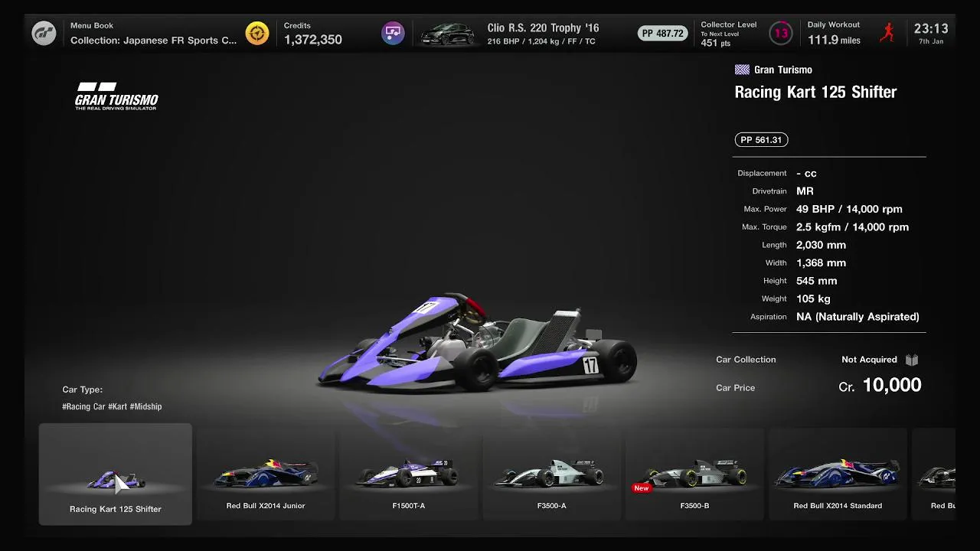Click the PP 561.31 badge
The image size is (980, 551).
click(x=761, y=140)
